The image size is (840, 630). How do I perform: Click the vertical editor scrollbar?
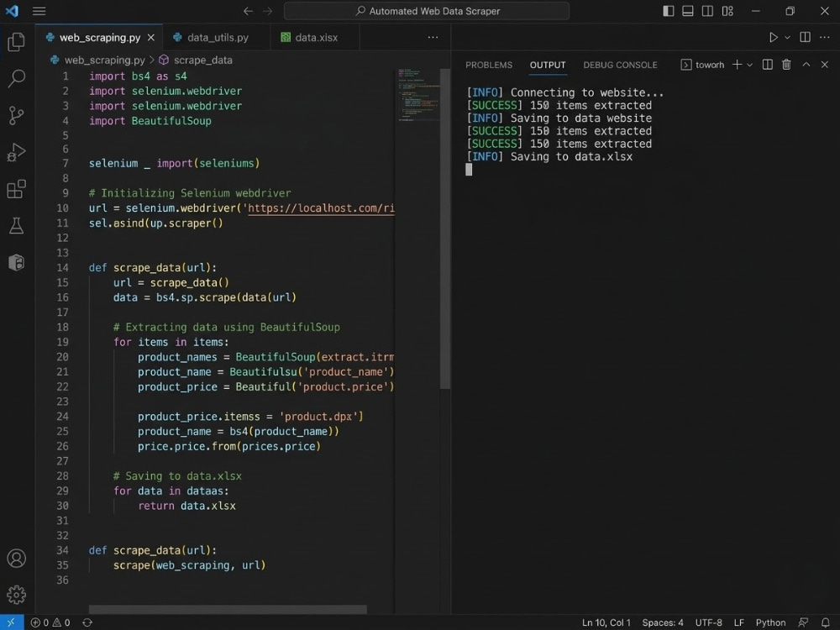[444, 228]
